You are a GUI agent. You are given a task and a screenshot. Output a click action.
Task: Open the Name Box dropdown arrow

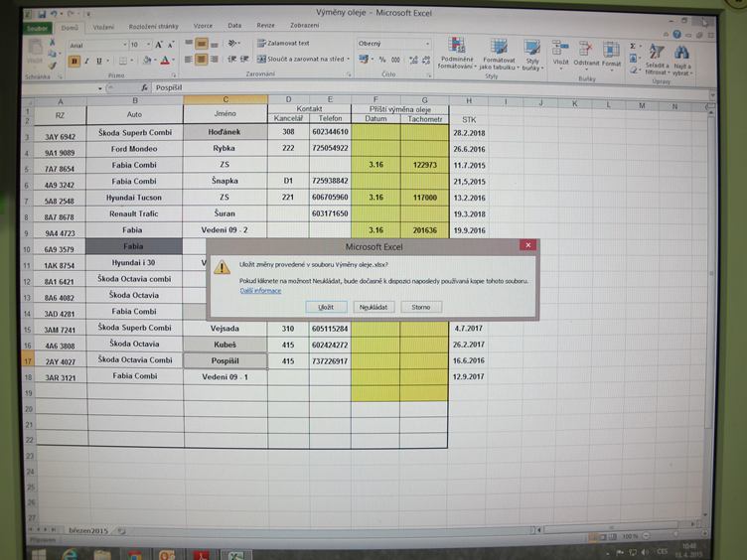(100, 88)
